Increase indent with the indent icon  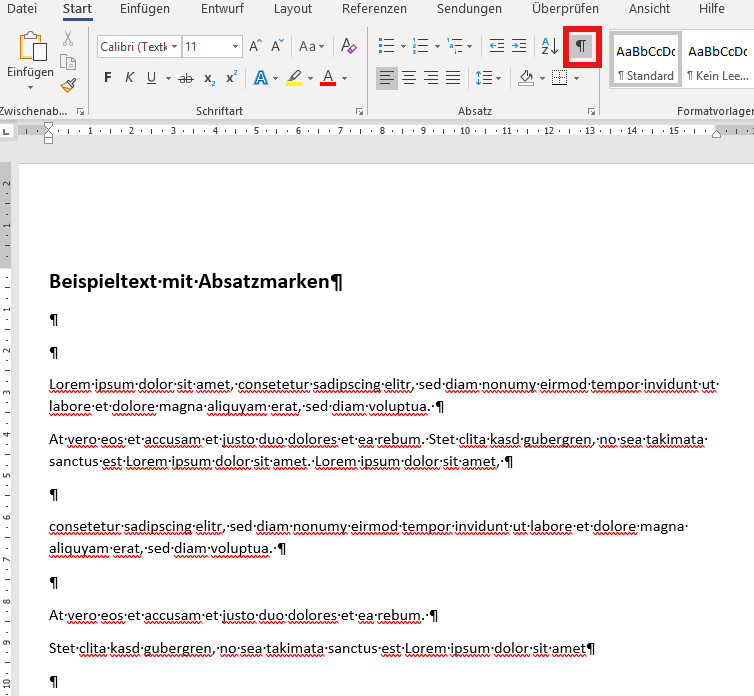[518, 46]
